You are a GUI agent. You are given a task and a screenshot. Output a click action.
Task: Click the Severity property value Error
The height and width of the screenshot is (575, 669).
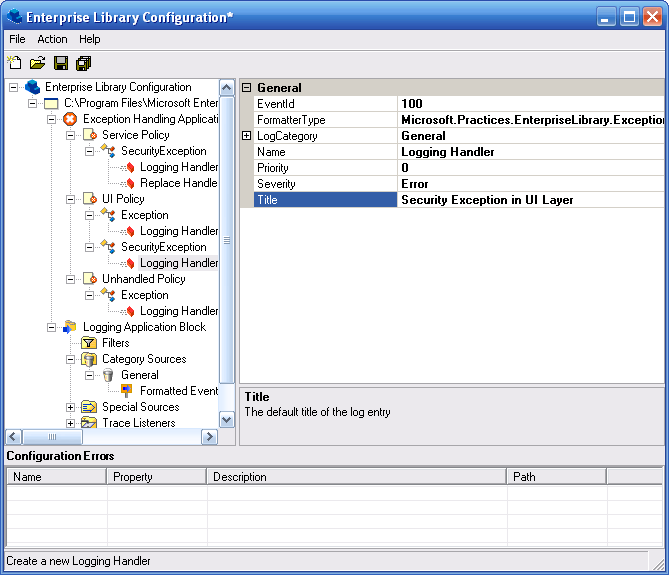pyautogui.click(x=415, y=184)
